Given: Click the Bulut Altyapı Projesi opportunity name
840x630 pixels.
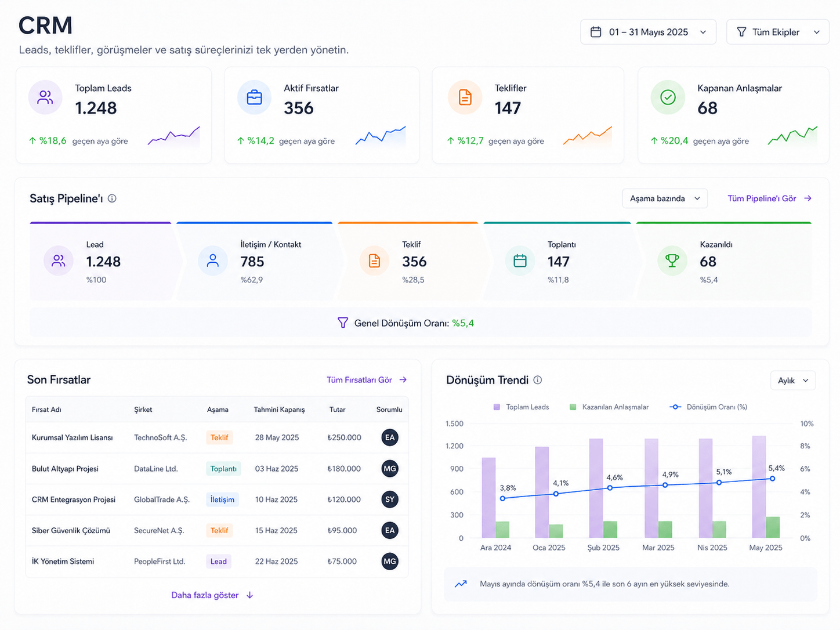Looking at the screenshot, I should 65,469.
